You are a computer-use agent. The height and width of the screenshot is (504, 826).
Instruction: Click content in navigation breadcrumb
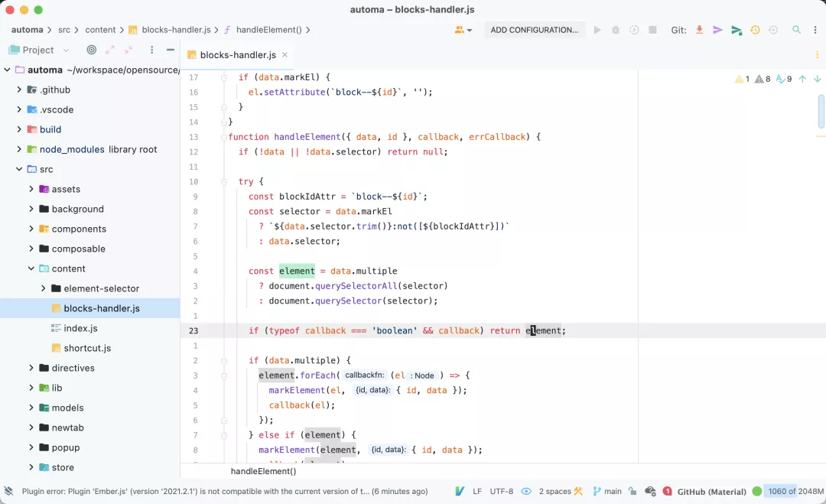click(100, 30)
